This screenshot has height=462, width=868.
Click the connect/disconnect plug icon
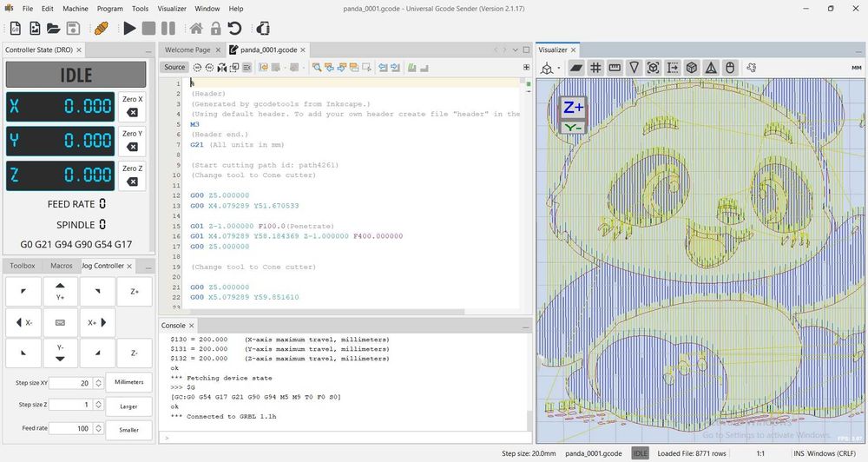pyautogui.click(x=100, y=29)
